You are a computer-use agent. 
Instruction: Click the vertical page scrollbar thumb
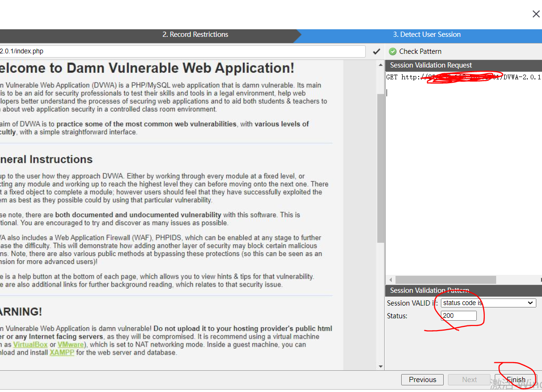380,168
